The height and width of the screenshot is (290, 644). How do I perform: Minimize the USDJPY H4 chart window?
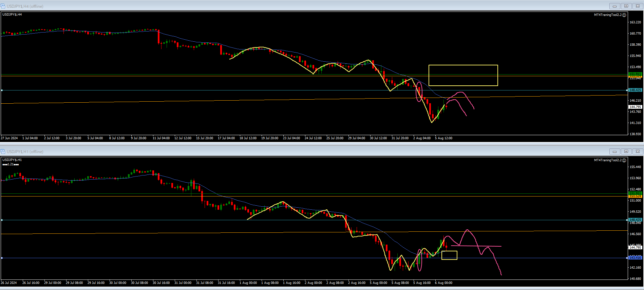614,6
